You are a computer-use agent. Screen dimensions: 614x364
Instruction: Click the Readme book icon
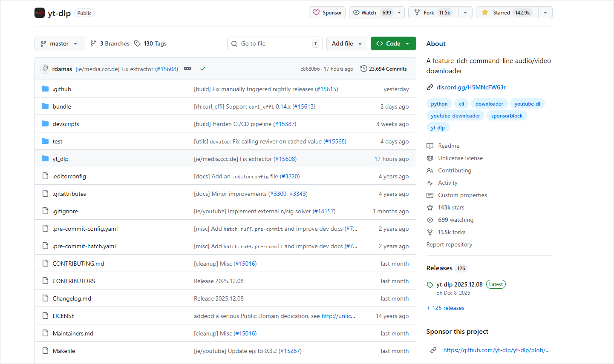coord(430,146)
